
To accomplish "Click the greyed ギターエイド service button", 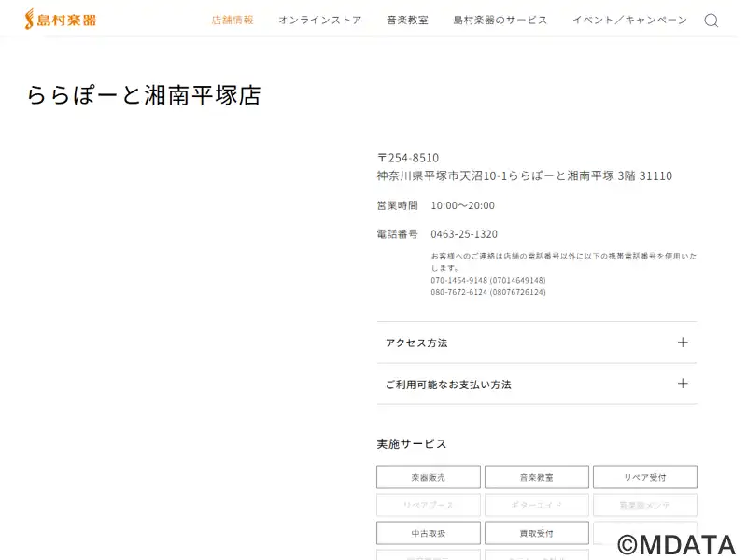I will pyautogui.click(x=536, y=505).
